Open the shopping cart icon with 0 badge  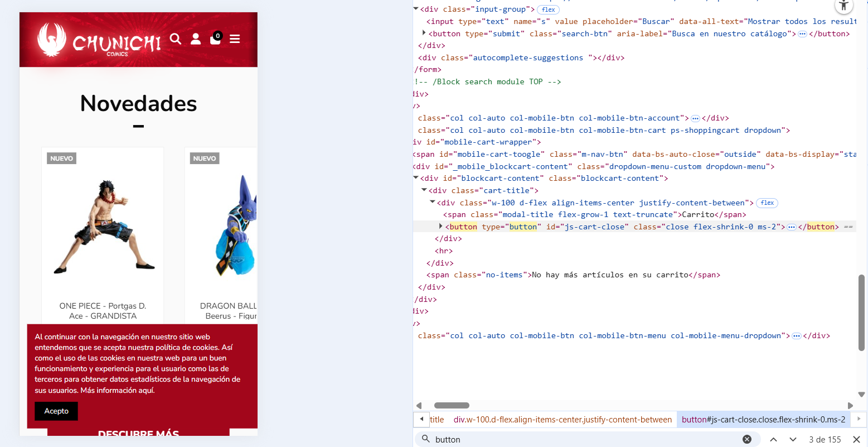click(215, 39)
